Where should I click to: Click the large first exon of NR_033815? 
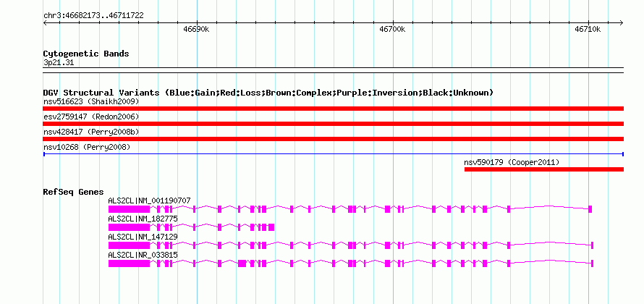129,263
